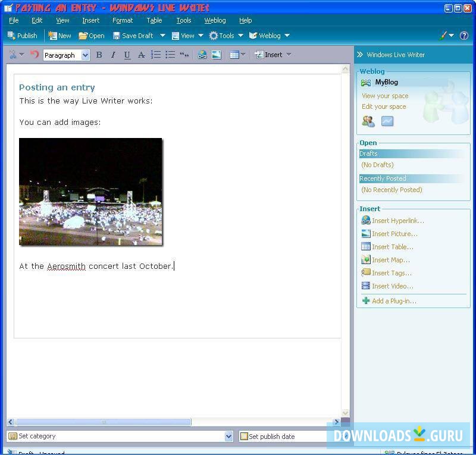Click the people icon under Edit your space
This screenshot has width=476, height=455.
368,121
